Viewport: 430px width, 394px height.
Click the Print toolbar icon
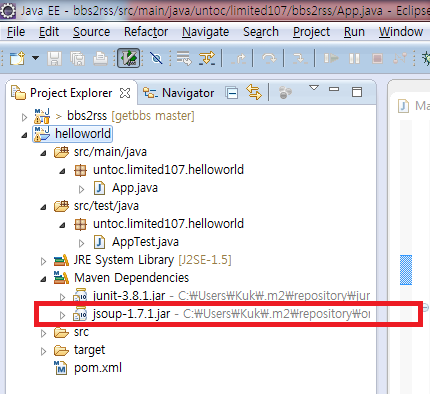tap(100, 59)
